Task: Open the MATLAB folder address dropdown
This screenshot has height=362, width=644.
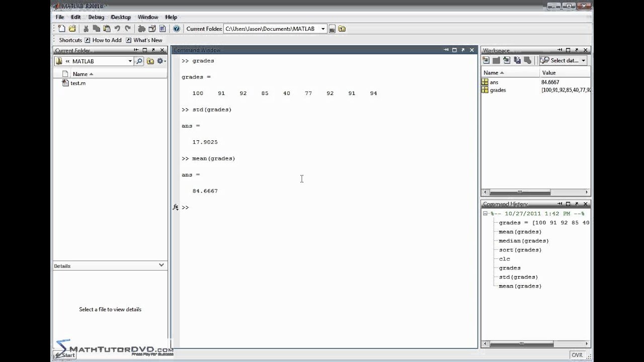Action: [x=130, y=61]
